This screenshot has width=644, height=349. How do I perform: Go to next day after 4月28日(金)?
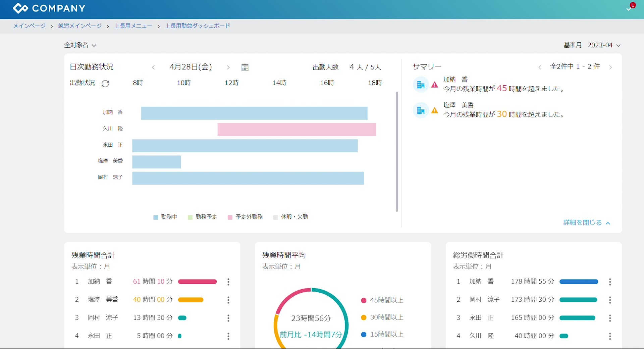pos(228,67)
